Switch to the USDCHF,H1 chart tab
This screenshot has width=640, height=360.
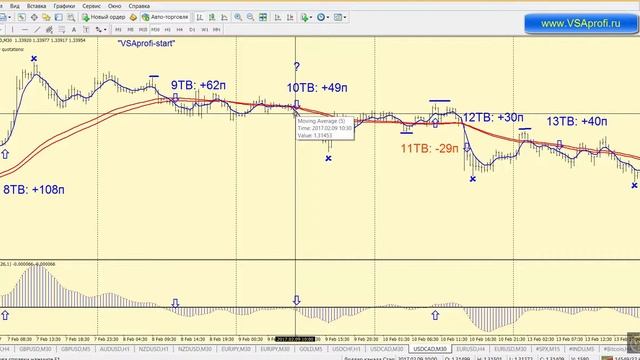[x=346, y=349]
